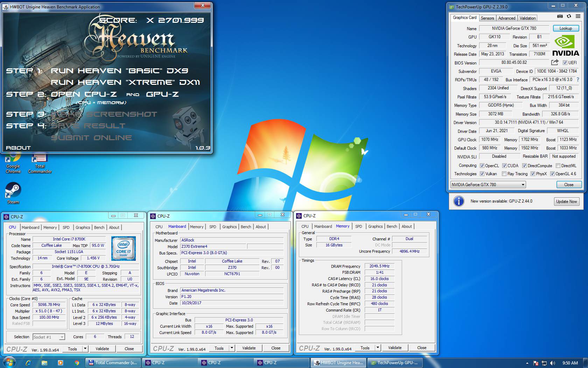Switch to the Validation tab in GPU-Z
This screenshot has height=368, width=588.
pos(527,18)
